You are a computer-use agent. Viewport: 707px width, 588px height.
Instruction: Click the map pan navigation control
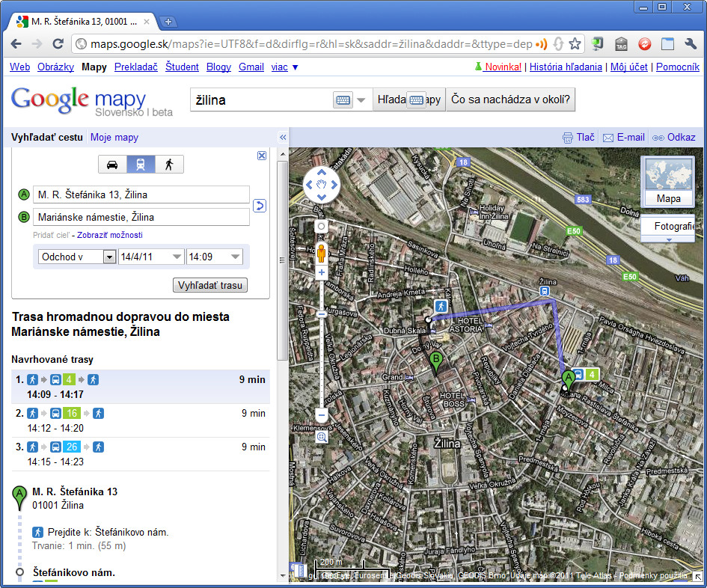click(322, 185)
